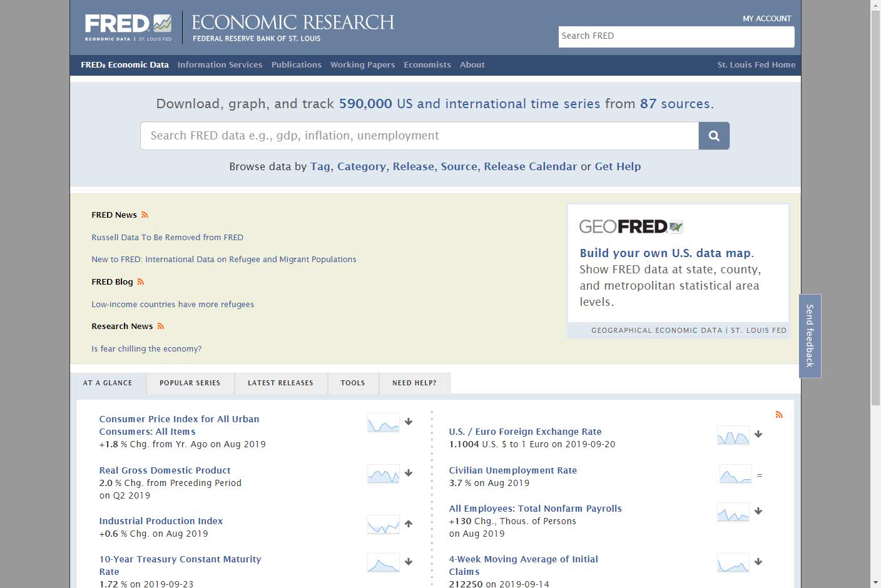Screen dimensions: 881x588
Task: Open the Research News RSS feed icon
Action: [161, 326]
